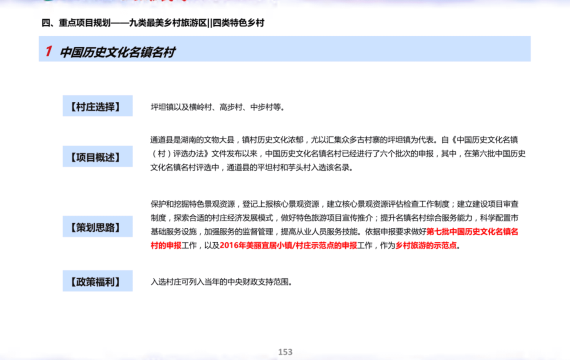Select the 【政策福利】 label box
The height and width of the screenshot is (360, 570).
click(97, 281)
